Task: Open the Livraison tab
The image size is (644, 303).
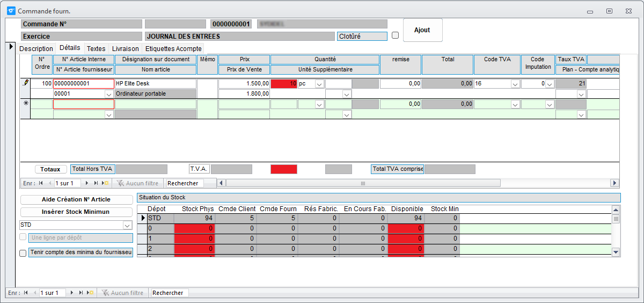Action: 126,48
